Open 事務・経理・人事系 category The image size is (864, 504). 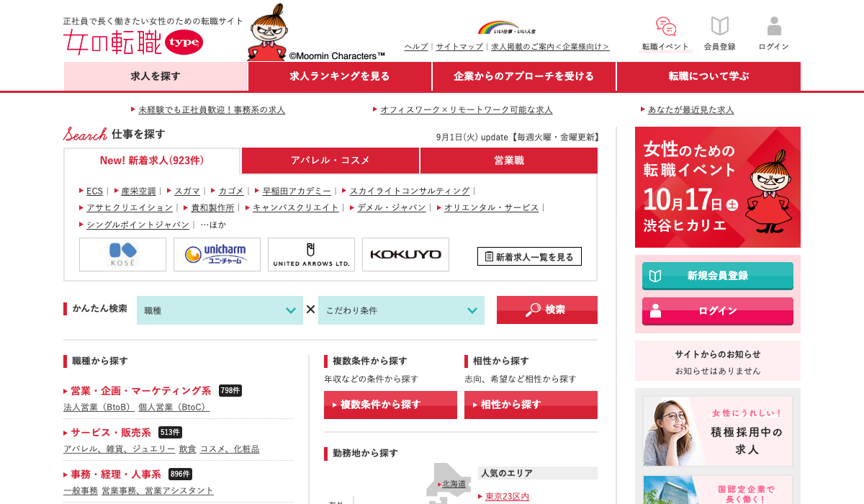[116, 474]
